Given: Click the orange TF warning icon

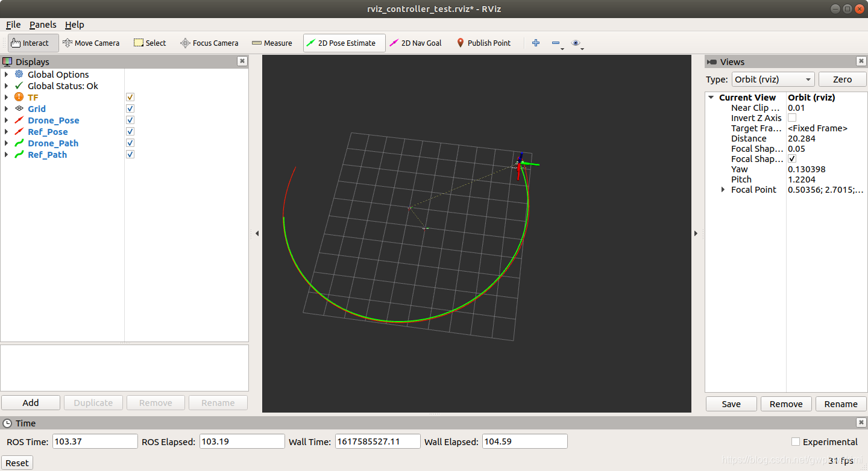Looking at the screenshot, I should (x=19, y=97).
